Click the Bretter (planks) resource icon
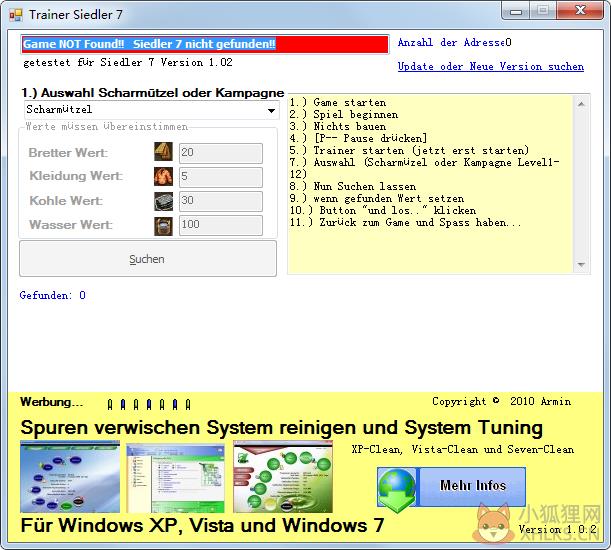 [163, 152]
